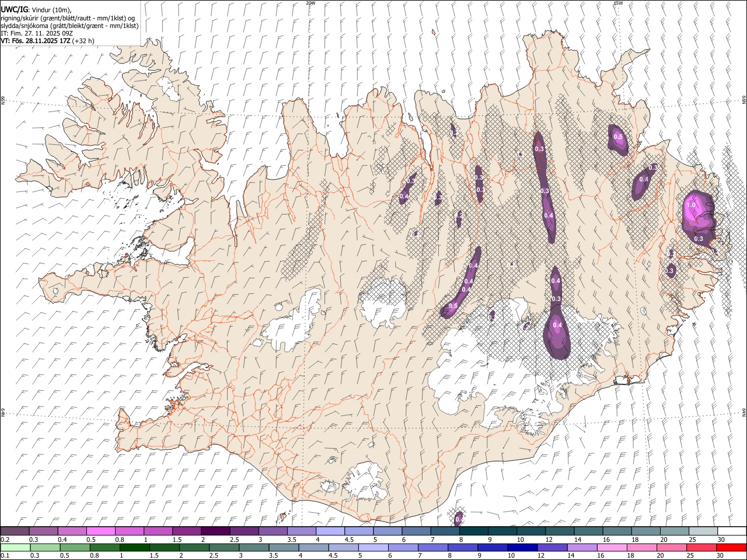Viewport: 747px width, 560px height.
Task: Click the dark teal snow swatch at 8
Action: point(473,531)
